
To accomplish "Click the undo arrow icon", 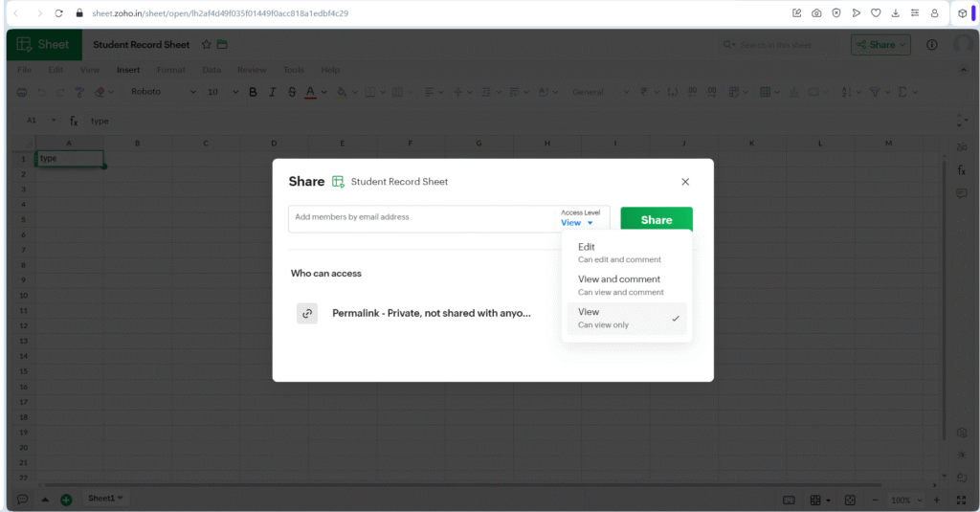I will 41,92.
